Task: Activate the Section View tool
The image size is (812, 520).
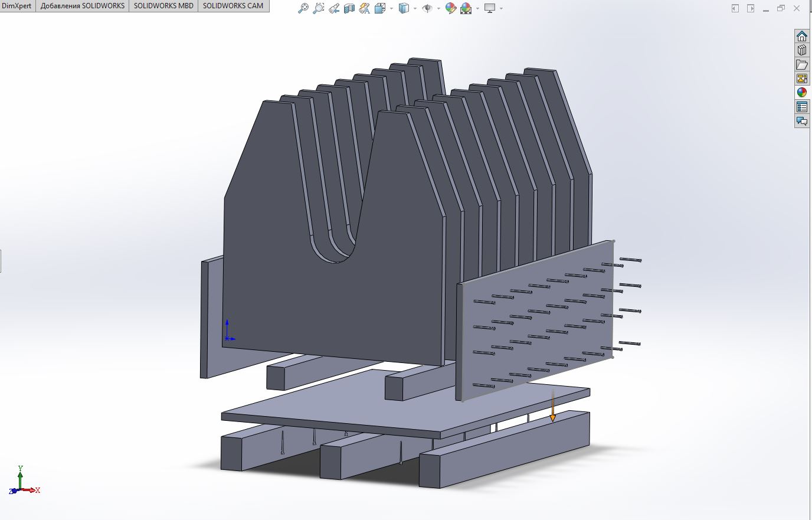Action: (349, 8)
